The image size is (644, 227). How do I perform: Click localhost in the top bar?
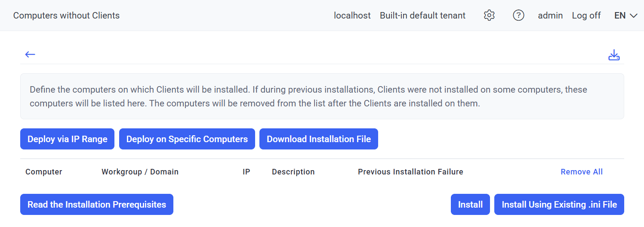pyautogui.click(x=352, y=16)
